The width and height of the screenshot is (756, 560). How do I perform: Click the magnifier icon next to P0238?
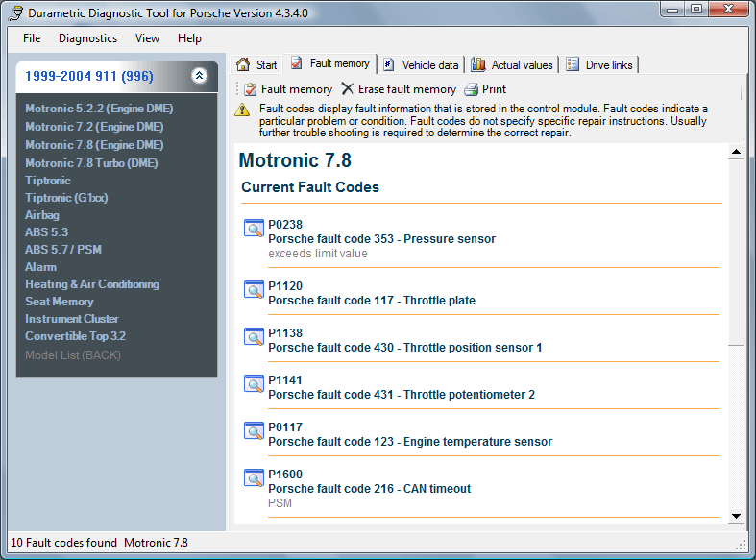coord(254,228)
